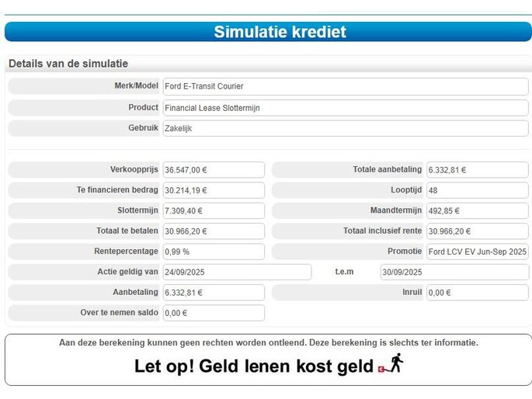Click the Totale aanbetaling field

pyautogui.click(x=477, y=170)
